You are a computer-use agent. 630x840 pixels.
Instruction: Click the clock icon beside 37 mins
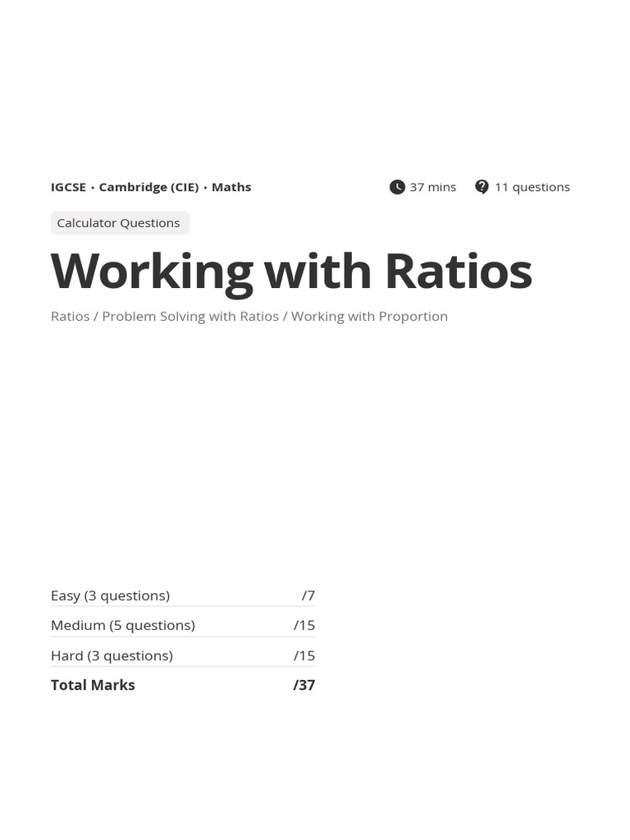(397, 187)
